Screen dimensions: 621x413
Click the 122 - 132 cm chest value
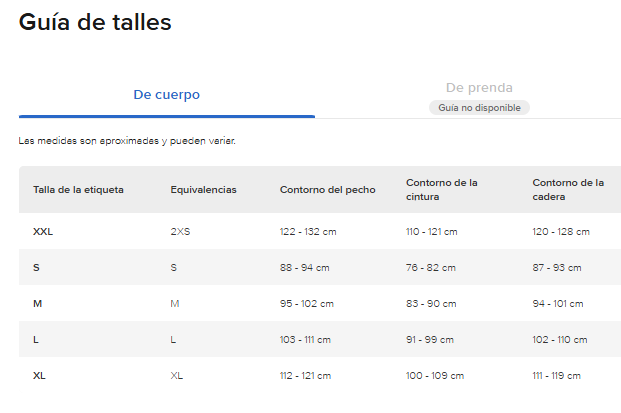coord(308,232)
